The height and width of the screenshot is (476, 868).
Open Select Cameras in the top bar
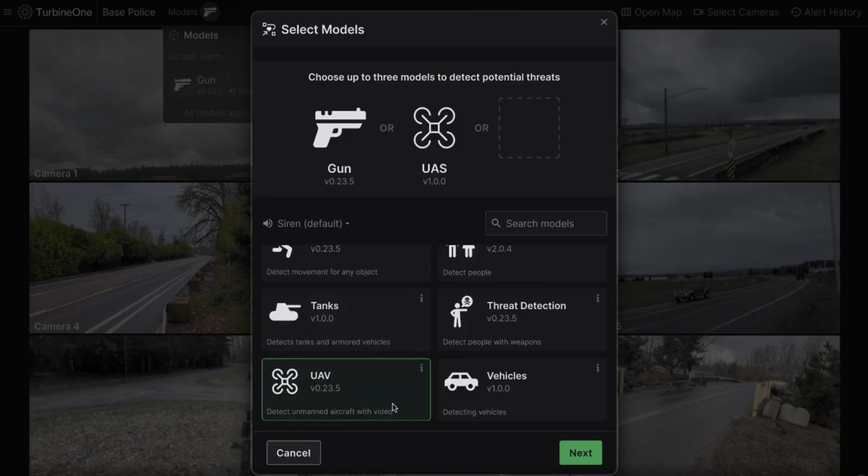coord(736,13)
